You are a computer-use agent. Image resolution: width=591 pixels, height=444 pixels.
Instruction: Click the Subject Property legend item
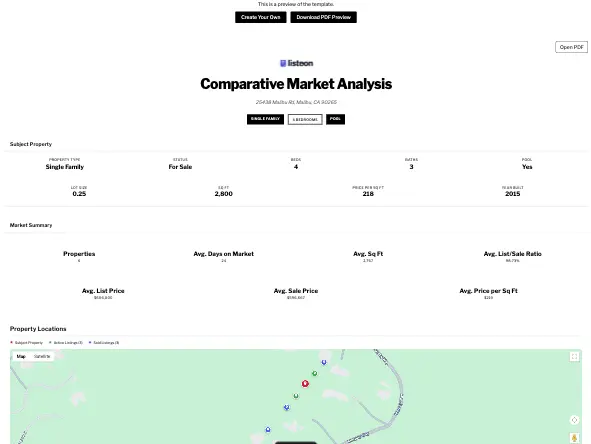click(26, 343)
